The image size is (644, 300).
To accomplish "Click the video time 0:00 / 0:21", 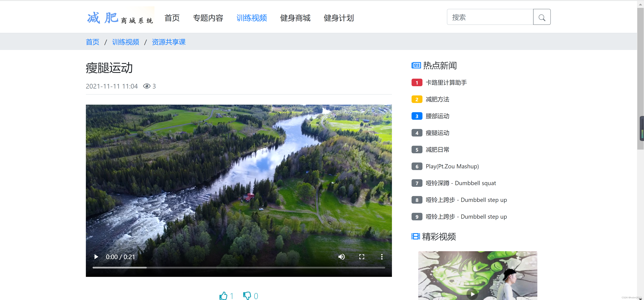I will coord(121,257).
